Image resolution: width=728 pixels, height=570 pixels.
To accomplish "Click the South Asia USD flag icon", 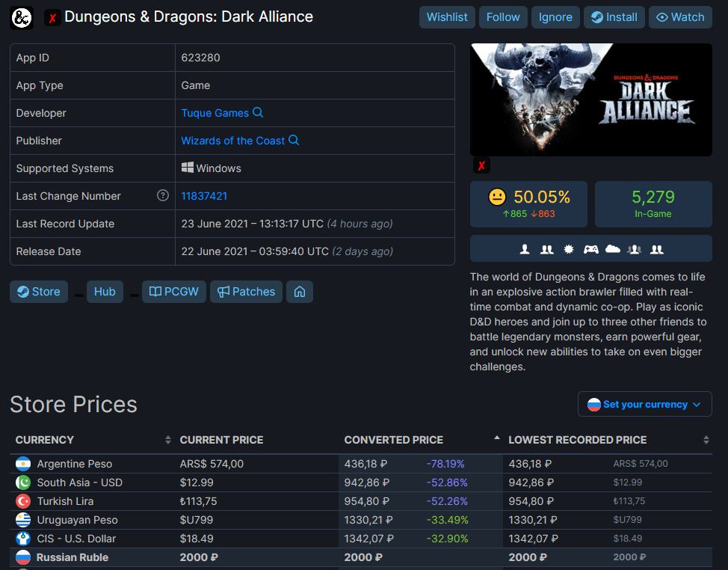I will [x=23, y=482].
